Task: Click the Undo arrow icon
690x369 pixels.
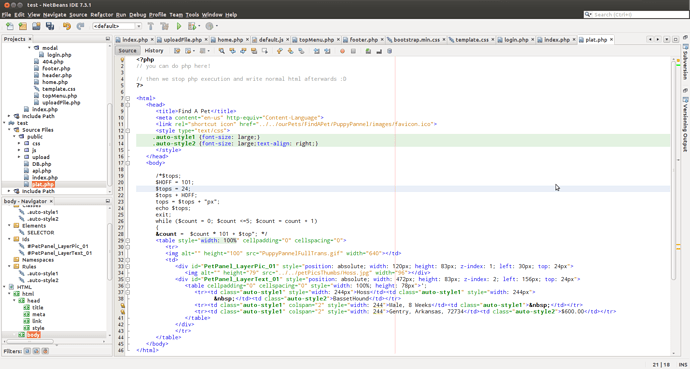Action: pyautogui.click(x=67, y=26)
